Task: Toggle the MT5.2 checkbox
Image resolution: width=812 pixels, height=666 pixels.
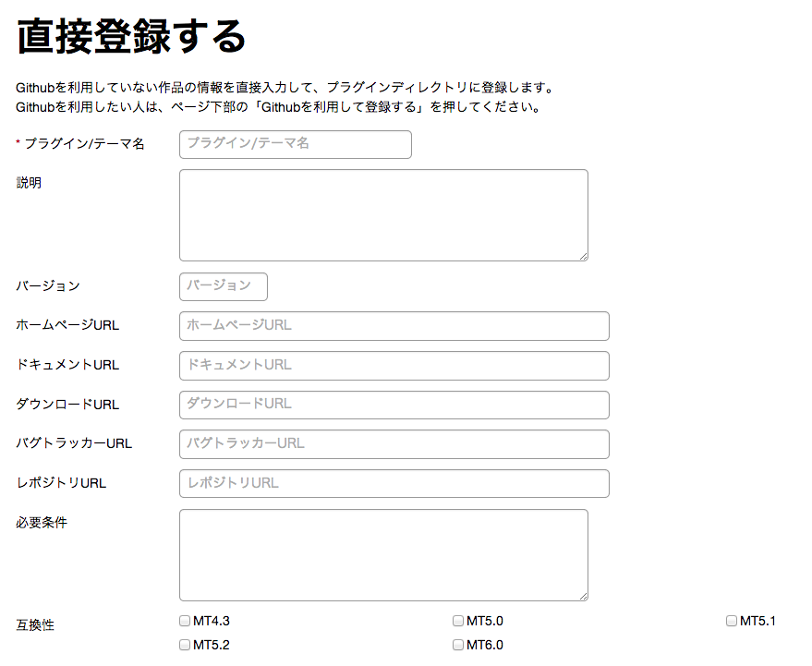Action: [x=185, y=645]
